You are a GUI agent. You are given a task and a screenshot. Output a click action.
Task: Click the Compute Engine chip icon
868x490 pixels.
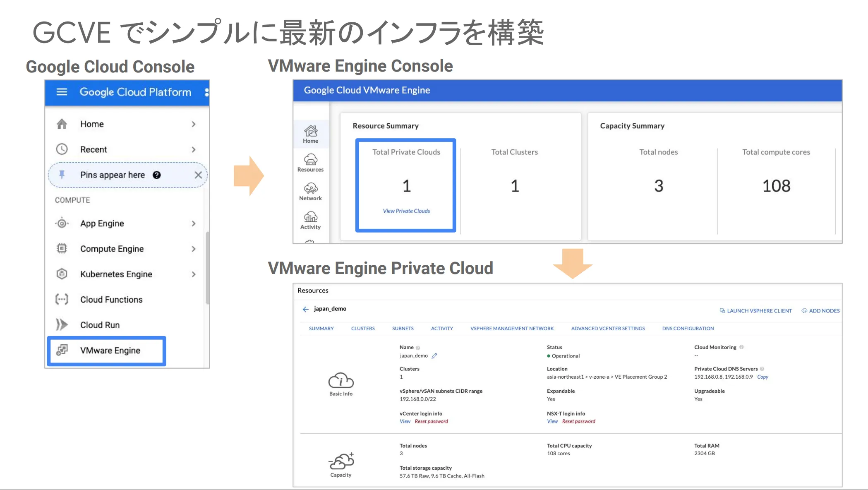click(x=62, y=248)
